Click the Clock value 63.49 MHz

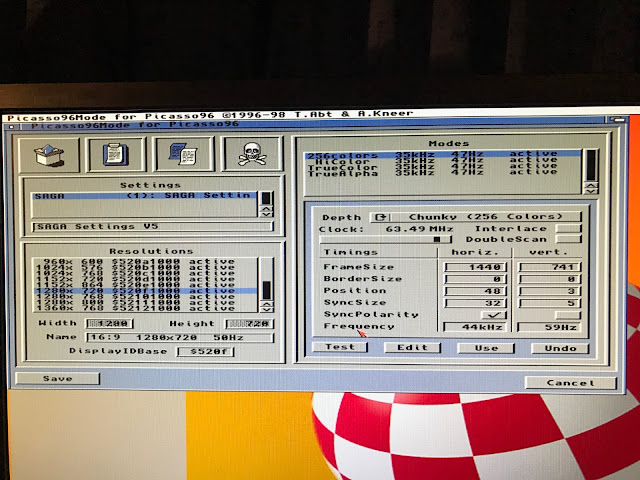(420, 229)
